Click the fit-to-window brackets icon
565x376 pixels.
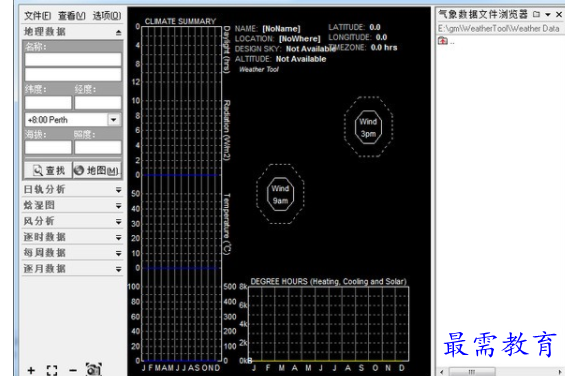click(x=52, y=370)
